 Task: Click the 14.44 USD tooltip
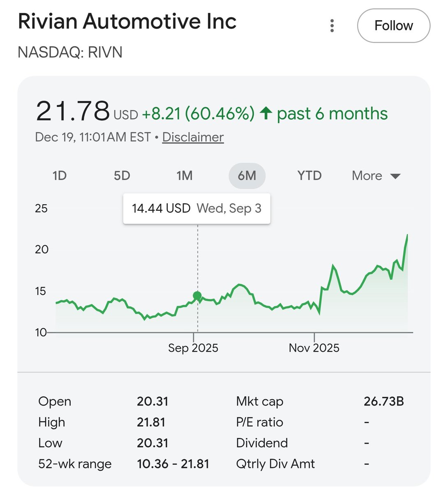[197, 208]
